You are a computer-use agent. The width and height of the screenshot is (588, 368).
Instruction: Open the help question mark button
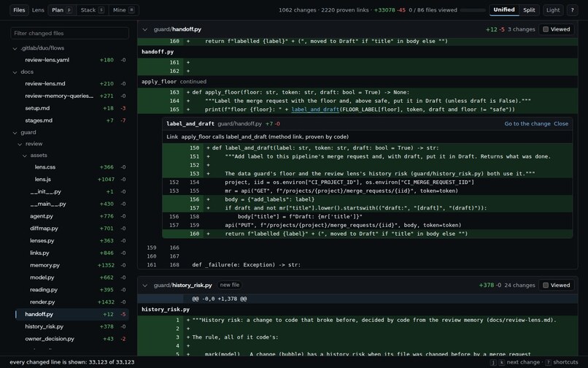click(x=572, y=10)
